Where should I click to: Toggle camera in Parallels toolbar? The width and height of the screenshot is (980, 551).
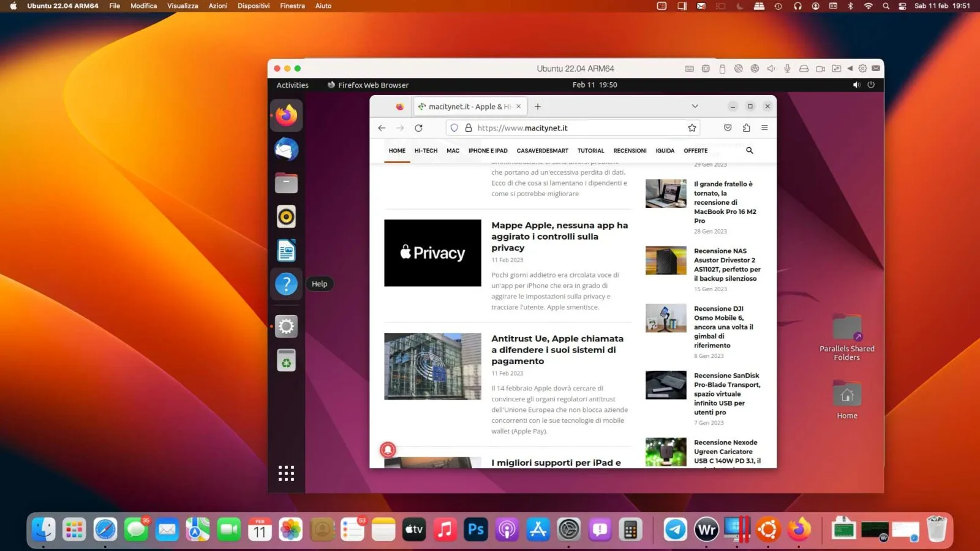point(820,69)
